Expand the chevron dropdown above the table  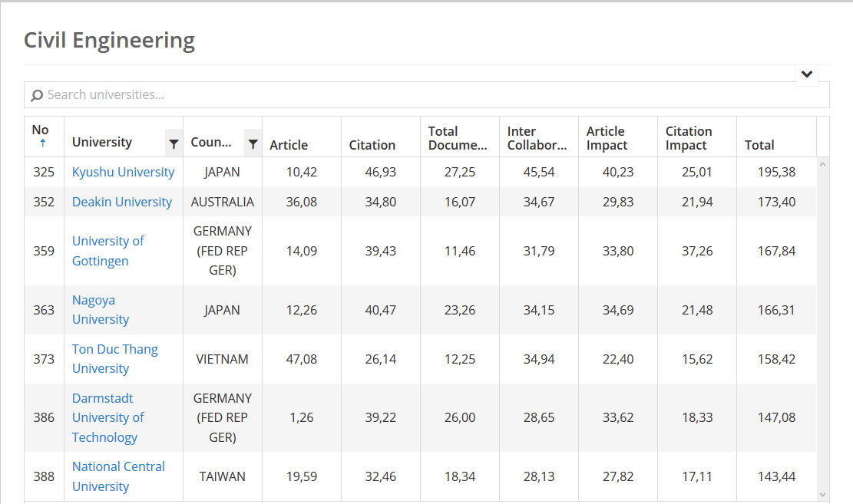click(807, 74)
